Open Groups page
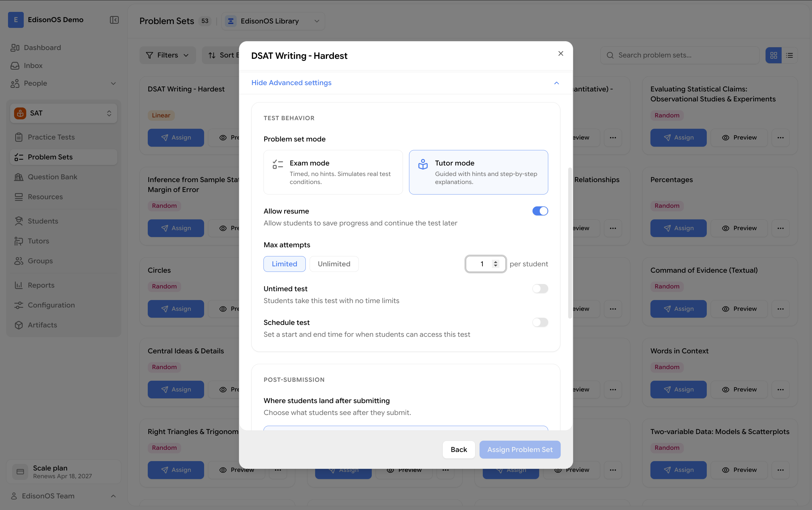 (x=64, y=261)
